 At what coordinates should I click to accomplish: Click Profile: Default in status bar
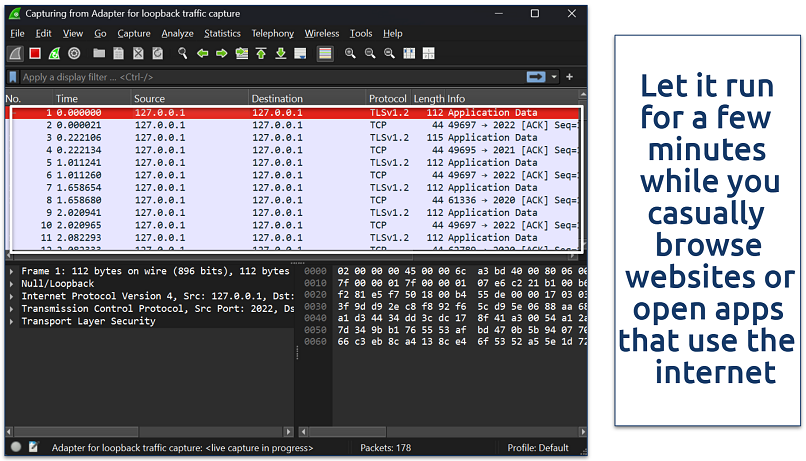pyautogui.click(x=537, y=447)
